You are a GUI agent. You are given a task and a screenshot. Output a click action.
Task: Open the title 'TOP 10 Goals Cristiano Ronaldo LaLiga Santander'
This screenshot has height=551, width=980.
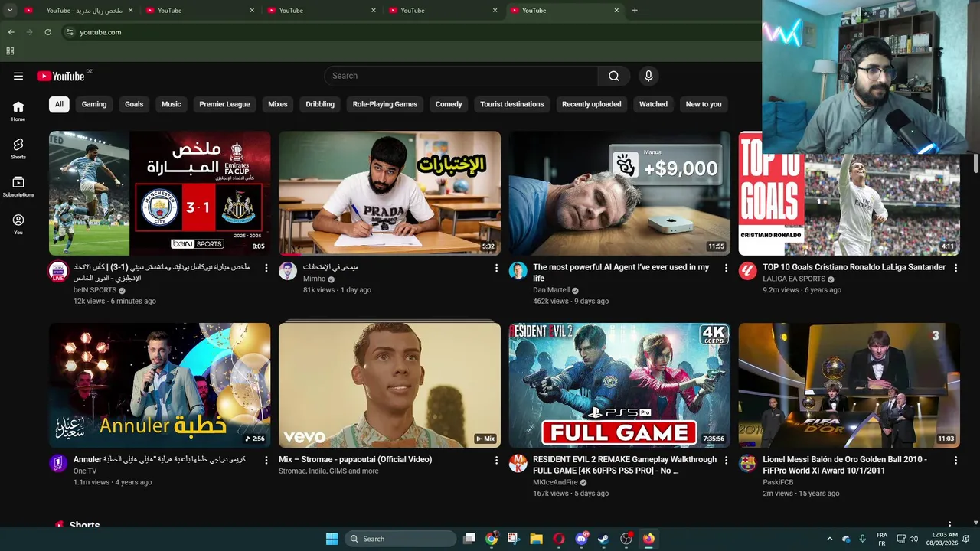point(854,267)
